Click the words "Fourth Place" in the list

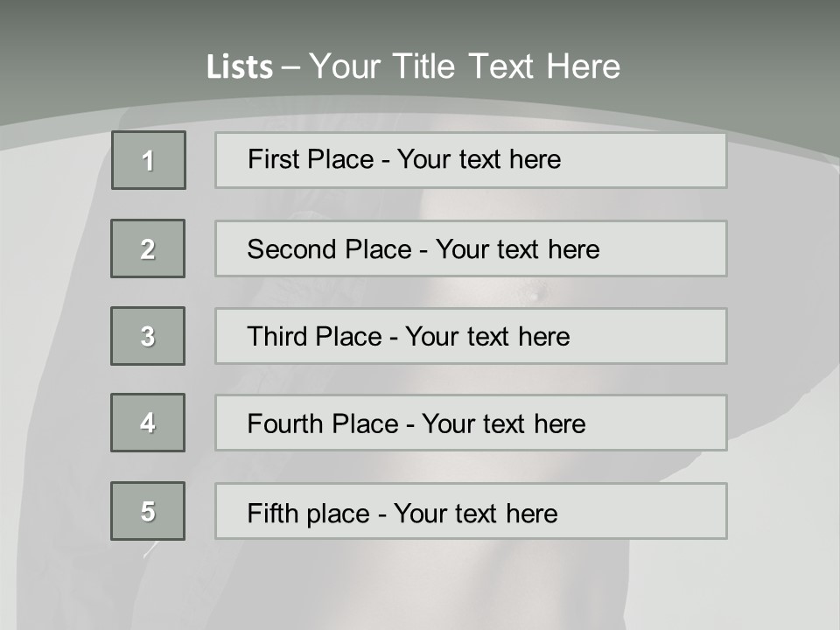pyautogui.click(x=322, y=424)
